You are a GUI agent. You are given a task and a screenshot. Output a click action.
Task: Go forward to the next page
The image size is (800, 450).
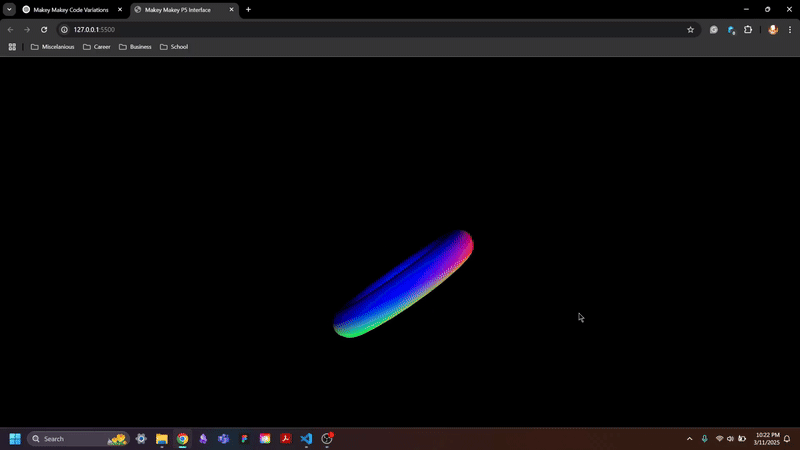(27, 30)
